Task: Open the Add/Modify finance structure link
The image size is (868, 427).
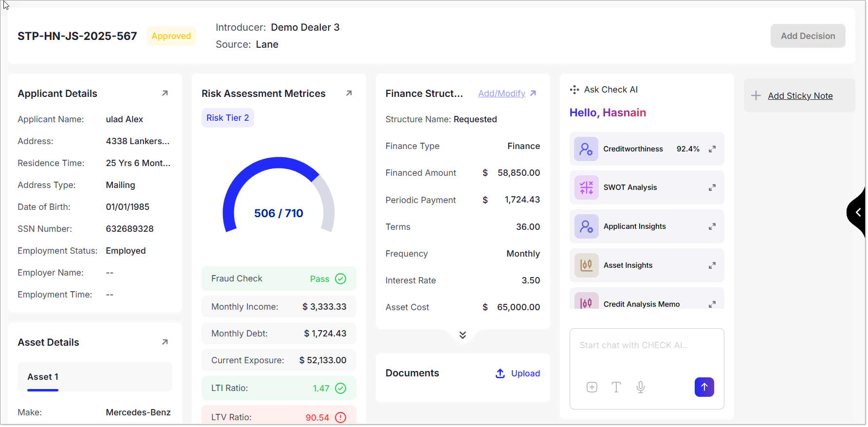Action: pyautogui.click(x=502, y=93)
